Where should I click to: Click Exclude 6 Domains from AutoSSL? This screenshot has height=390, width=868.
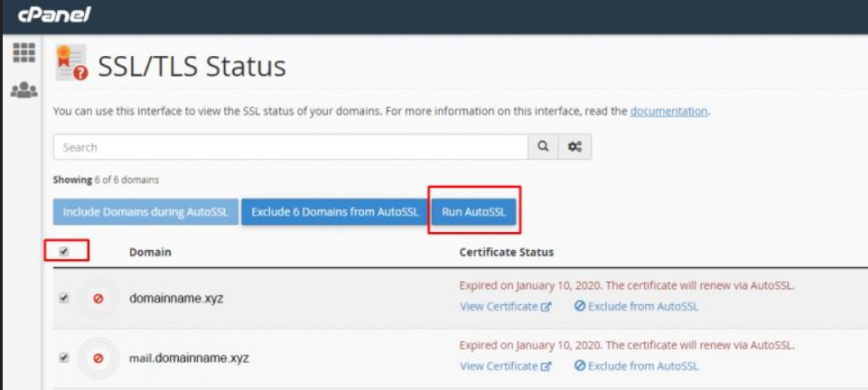(335, 212)
